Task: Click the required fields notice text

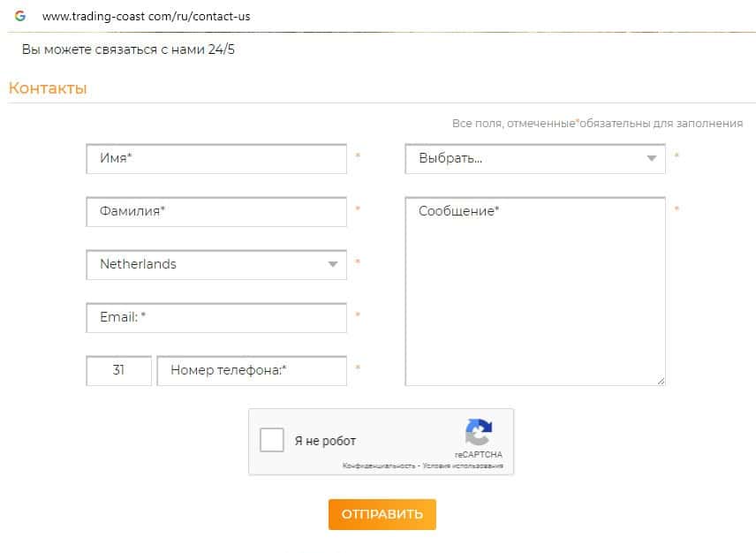Action: point(597,124)
